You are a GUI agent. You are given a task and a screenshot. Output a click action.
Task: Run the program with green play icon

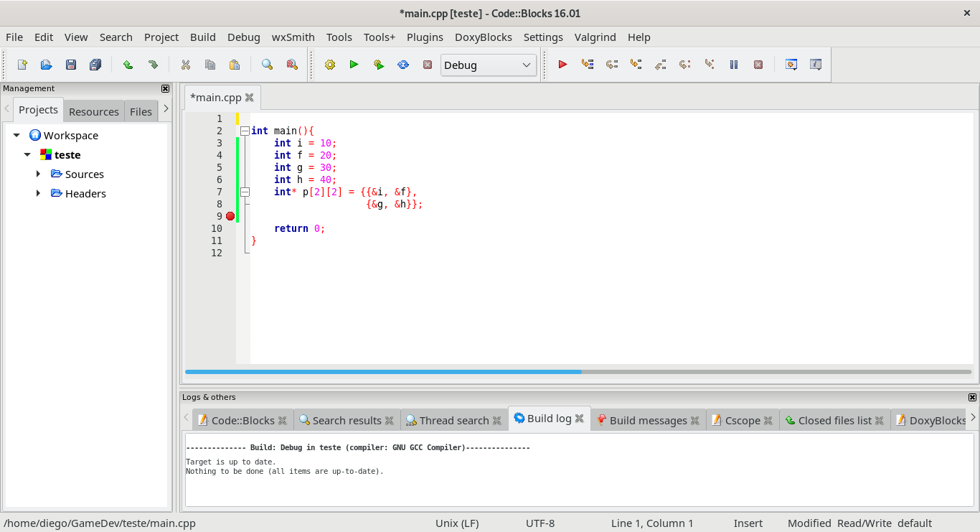pos(354,65)
